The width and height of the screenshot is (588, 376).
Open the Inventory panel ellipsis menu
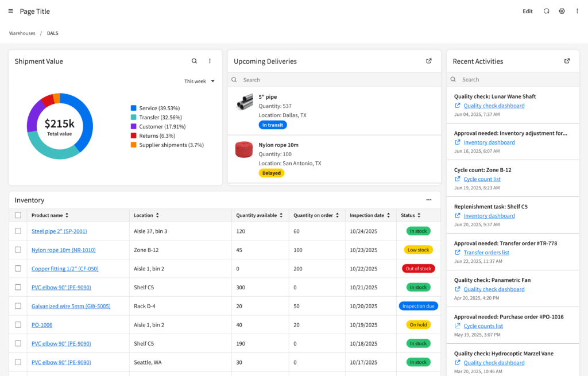(428, 200)
